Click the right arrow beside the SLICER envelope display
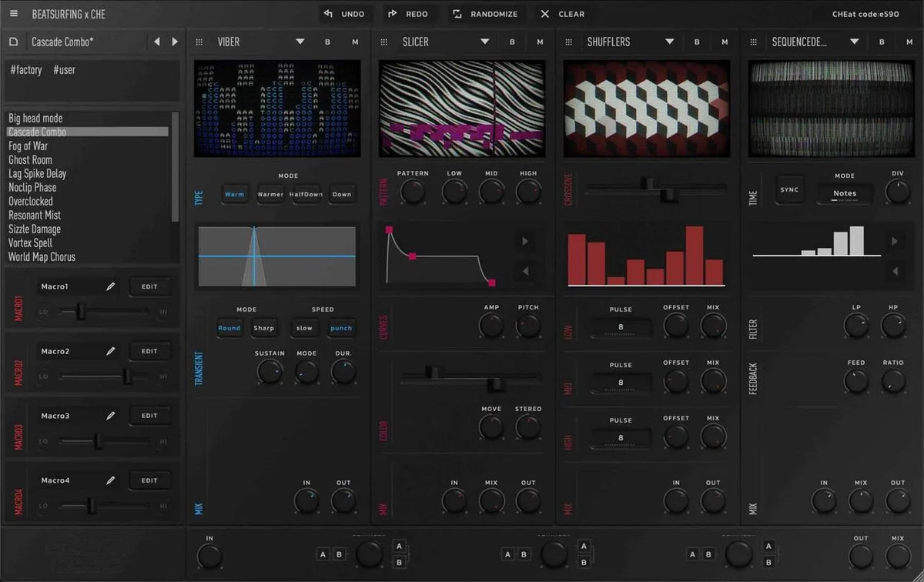The width and height of the screenshot is (924, 582). coord(525,241)
